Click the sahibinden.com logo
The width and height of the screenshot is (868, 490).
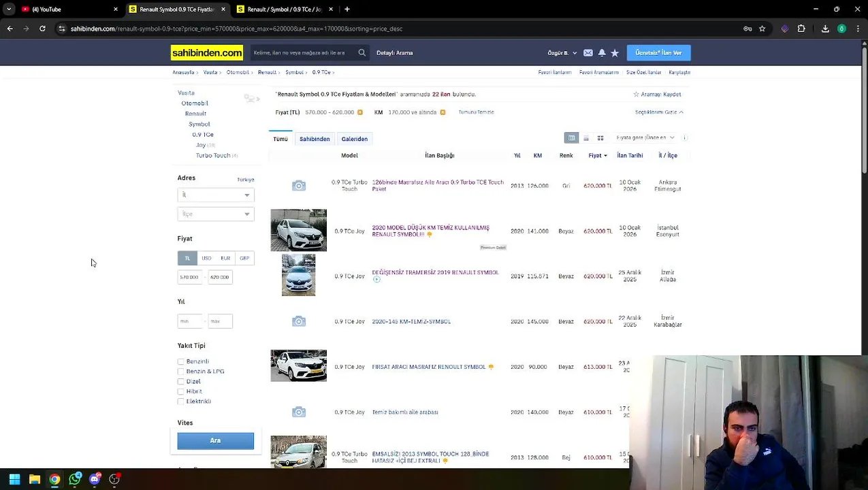pos(207,52)
